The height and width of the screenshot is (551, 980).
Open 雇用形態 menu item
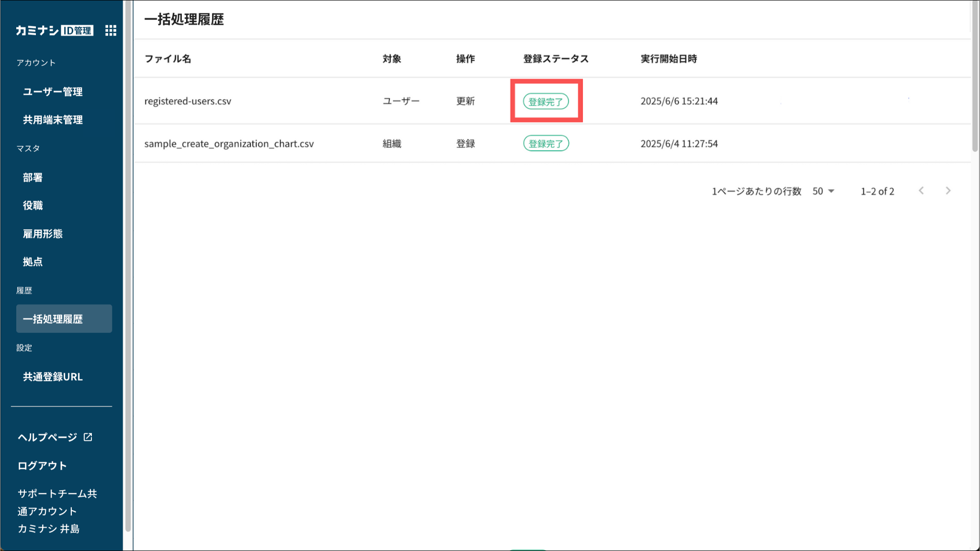pos(43,234)
